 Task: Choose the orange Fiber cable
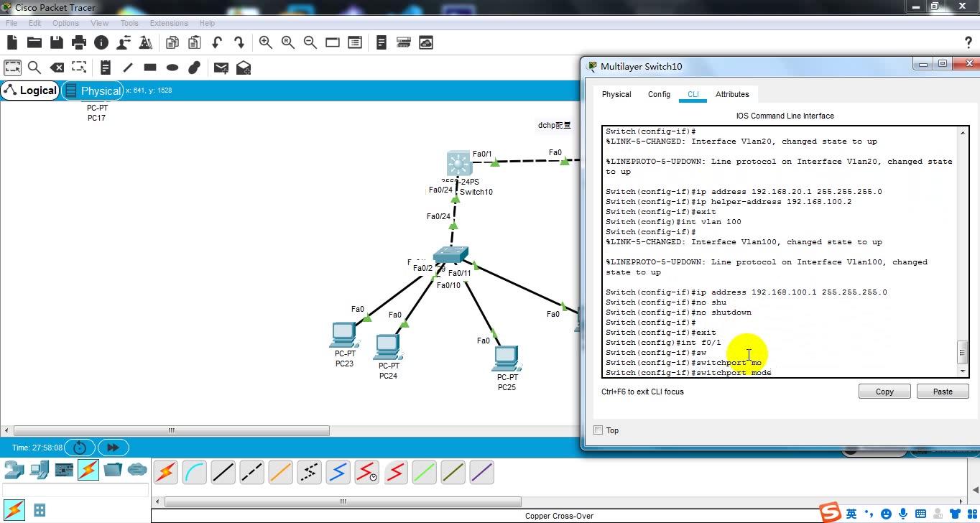280,472
